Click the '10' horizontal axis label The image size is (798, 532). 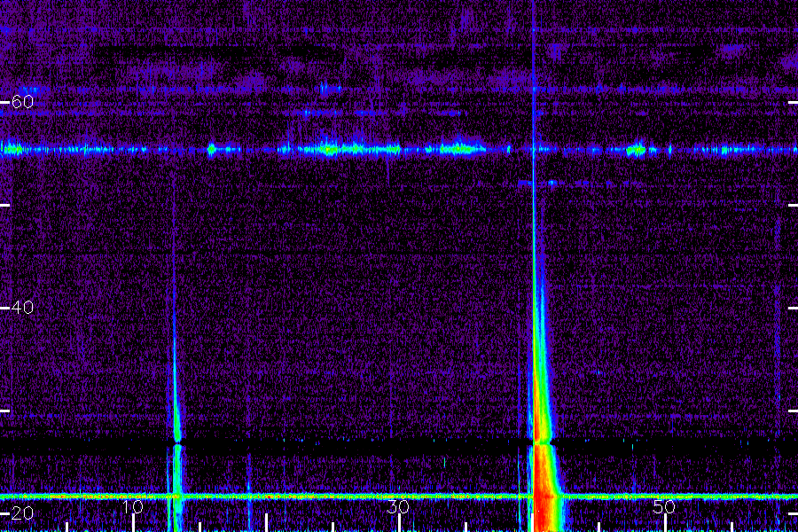point(133,507)
